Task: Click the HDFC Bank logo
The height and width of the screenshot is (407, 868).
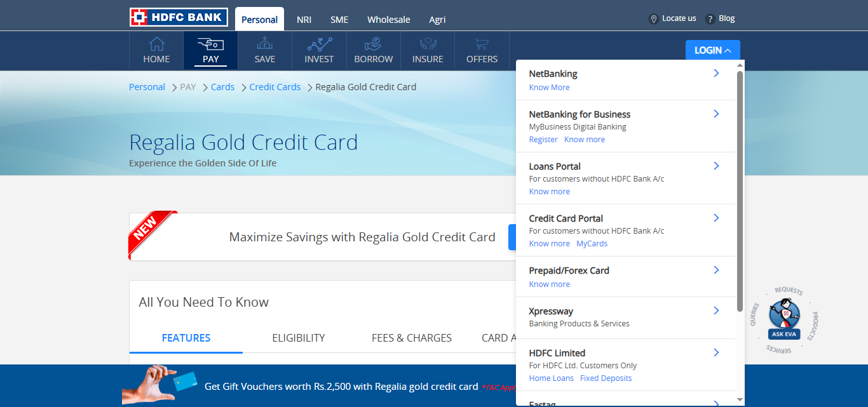Action: (x=179, y=18)
